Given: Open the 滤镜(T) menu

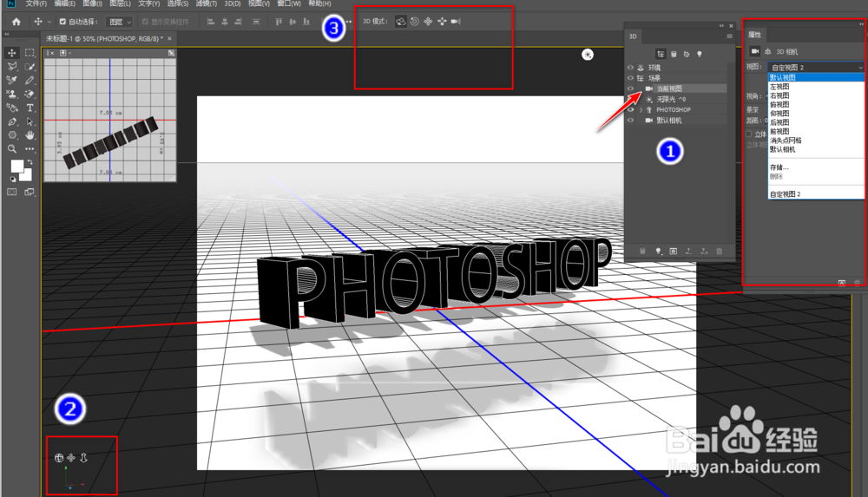Looking at the screenshot, I should (x=206, y=3).
